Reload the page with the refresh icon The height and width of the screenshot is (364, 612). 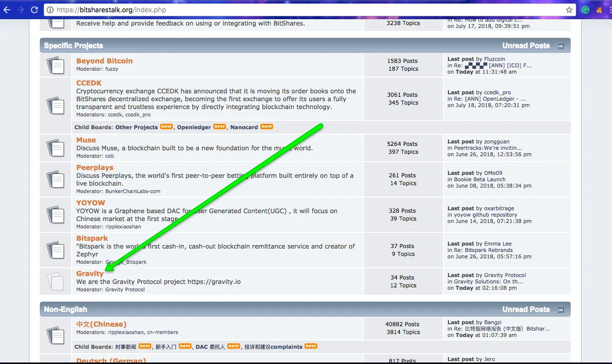click(34, 9)
